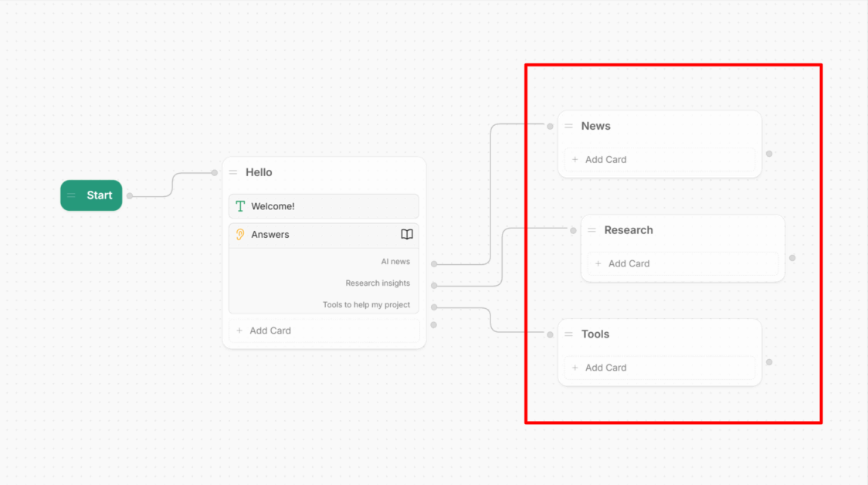Click the Welcome text card icon
Viewport: 868px width, 485px height.
pos(240,206)
